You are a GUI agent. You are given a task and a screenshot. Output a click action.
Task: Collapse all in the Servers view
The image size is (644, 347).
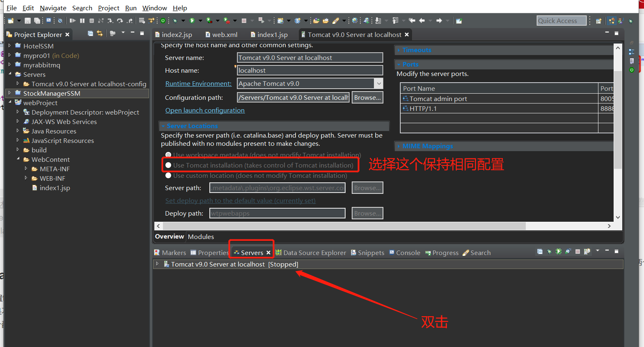pyautogui.click(x=540, y=251)
